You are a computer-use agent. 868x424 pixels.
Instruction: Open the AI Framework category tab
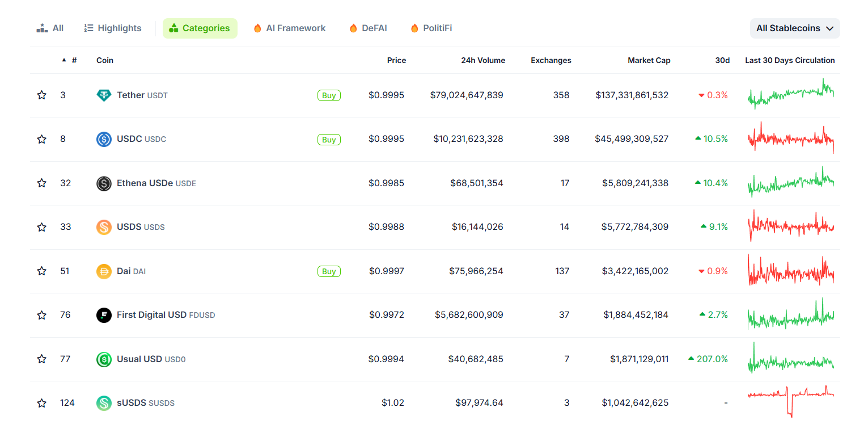click(x=290, y=28)
